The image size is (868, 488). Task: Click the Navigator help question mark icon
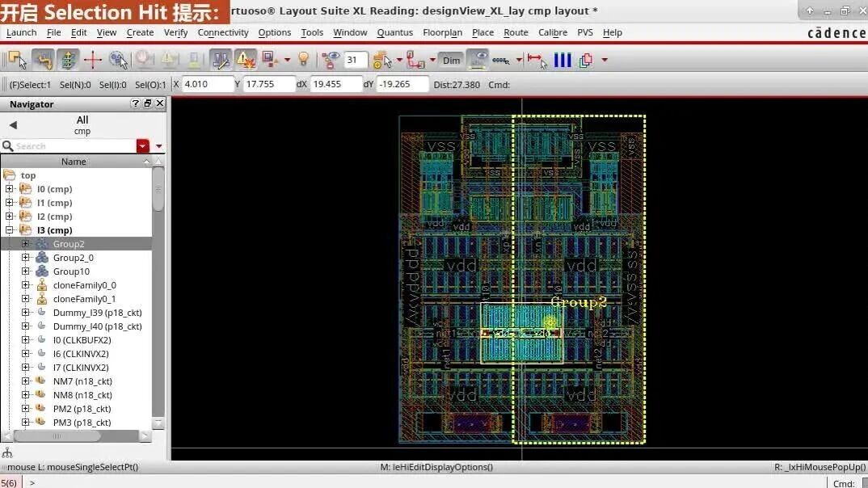tap(135, 103)
